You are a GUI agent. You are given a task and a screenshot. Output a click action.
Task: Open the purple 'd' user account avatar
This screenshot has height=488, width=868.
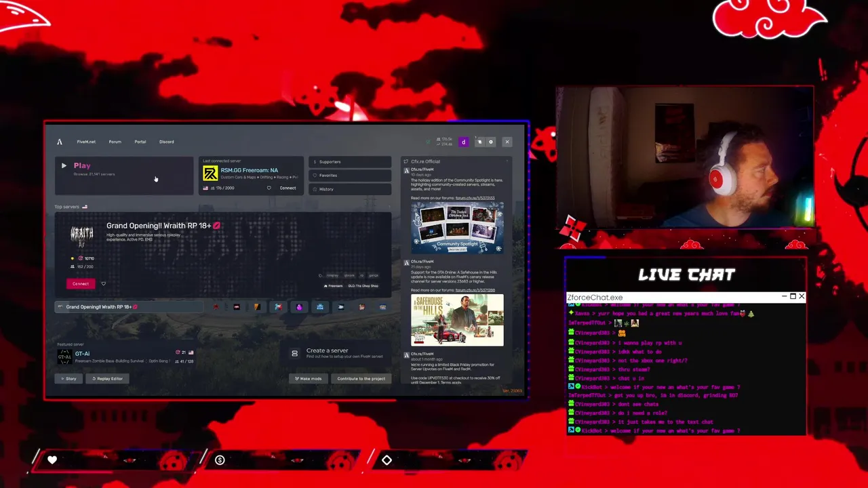463,142
